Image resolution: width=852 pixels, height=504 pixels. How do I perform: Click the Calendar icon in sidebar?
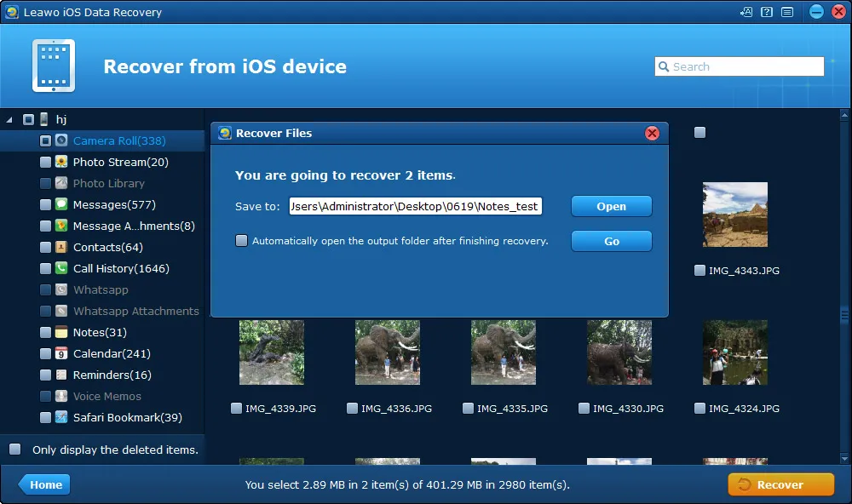click(61, 353)
